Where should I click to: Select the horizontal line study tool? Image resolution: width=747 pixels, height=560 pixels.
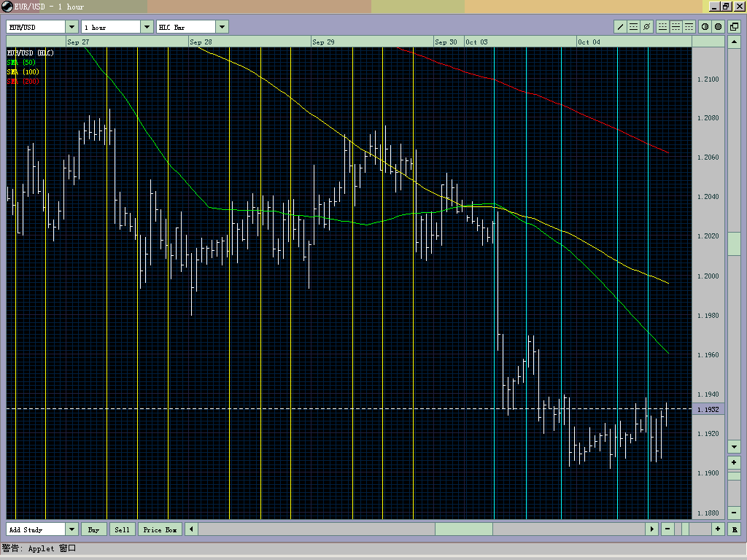coord(634,26)
